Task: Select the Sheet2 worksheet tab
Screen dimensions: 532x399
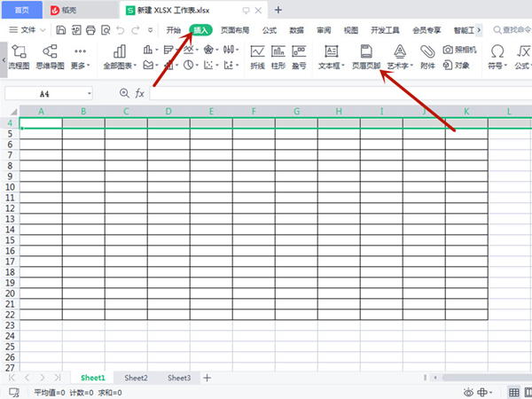Action: click(x=136, y=378)
